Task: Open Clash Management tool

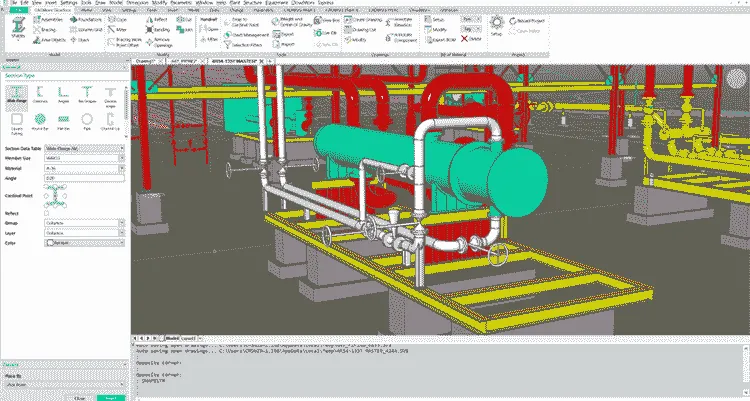Action: tap(246, 35)
